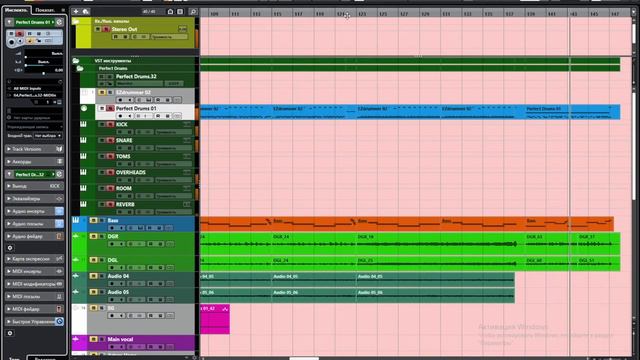Screen dimensions: 640x360
Task: Click the Perfect Drums folder icon
Action: [80, 68]
